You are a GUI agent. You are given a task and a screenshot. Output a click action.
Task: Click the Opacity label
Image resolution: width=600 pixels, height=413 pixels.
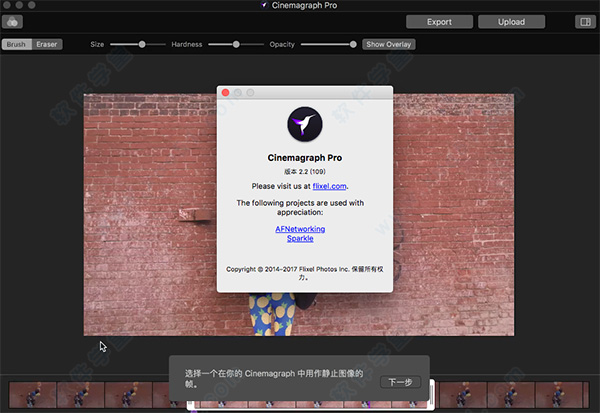[x=282, y=44]
